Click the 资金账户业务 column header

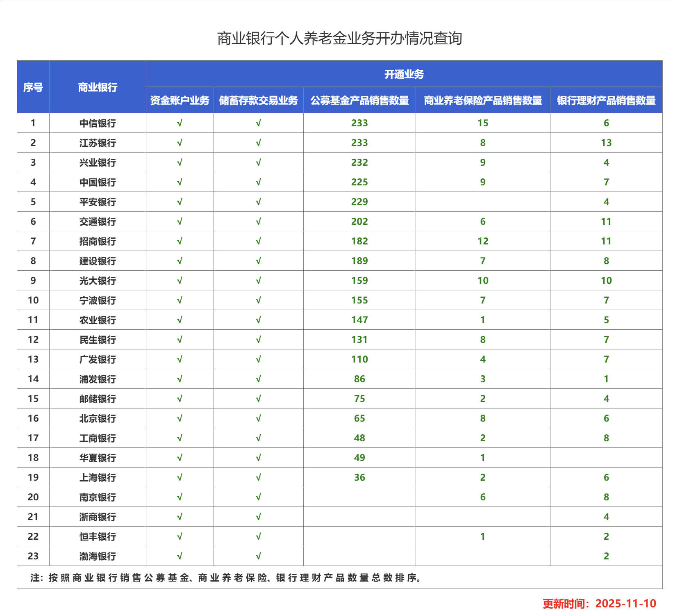[x=180, y=100]
